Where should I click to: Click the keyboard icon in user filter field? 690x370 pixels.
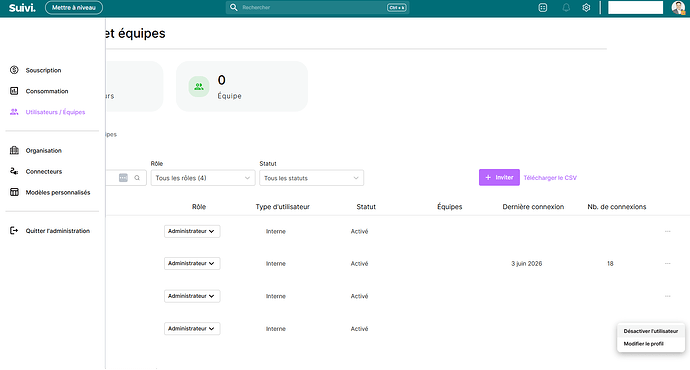coord(123,178)
